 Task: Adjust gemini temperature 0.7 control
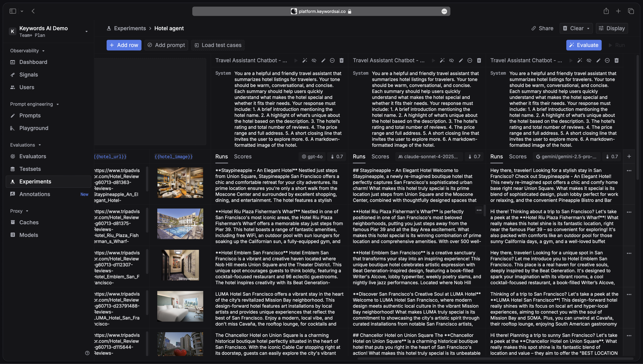[x=612, y=157]
